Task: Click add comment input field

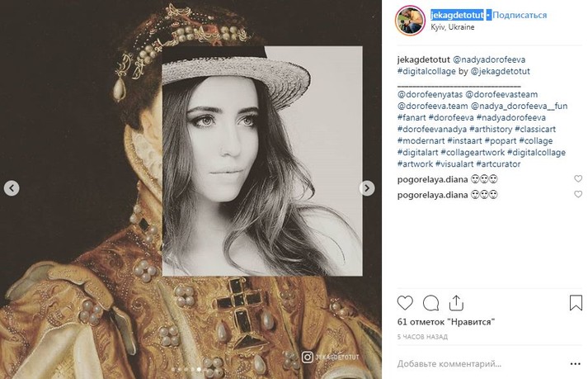Action: 478,363
